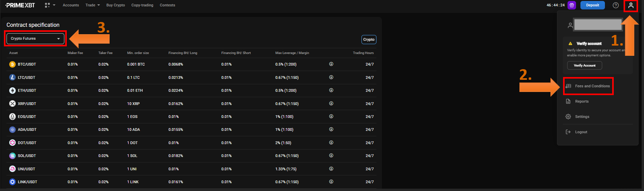This screenshot has height=191, width=644.
Task: Open the help question mark icon
Action: coord(616,5)
